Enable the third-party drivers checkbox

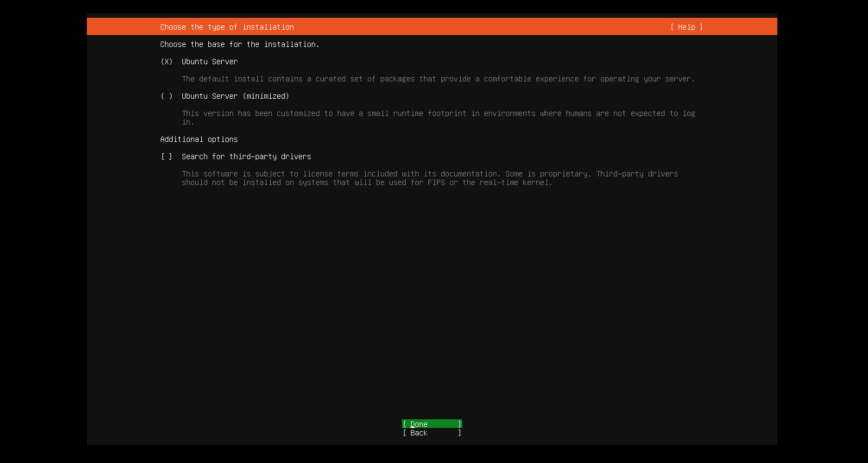point(167,156)
